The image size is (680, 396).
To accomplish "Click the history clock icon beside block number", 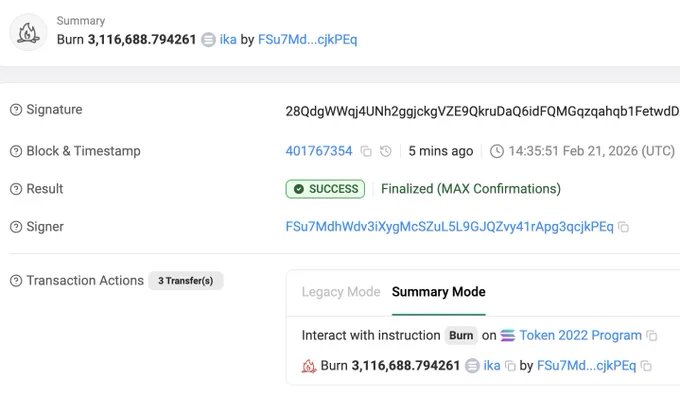I will pos(386,151).
